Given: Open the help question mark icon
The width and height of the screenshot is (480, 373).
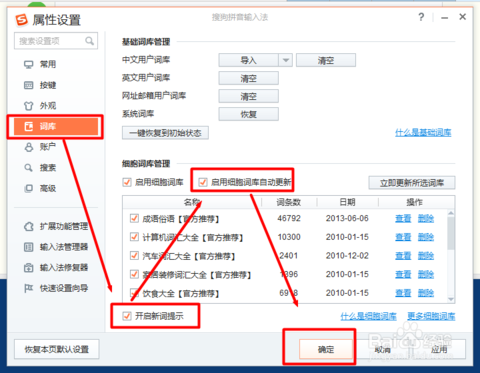Looking at the screenshot, I should pos(421,17).
